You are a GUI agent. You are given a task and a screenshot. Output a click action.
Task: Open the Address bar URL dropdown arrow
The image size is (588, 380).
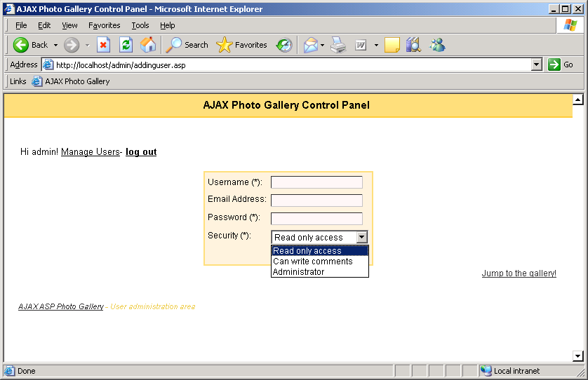click(537, 65)
